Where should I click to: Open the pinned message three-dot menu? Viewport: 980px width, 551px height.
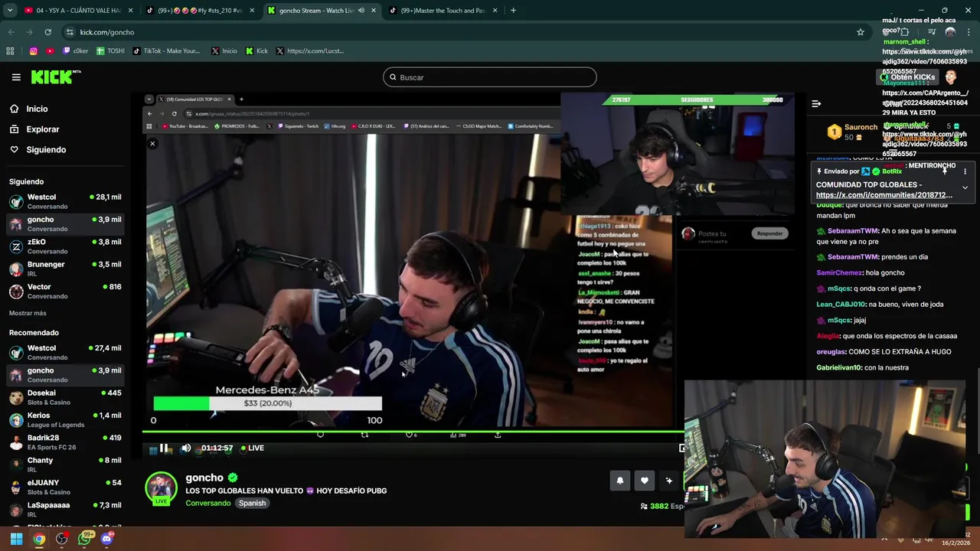[x=965, y=171]
